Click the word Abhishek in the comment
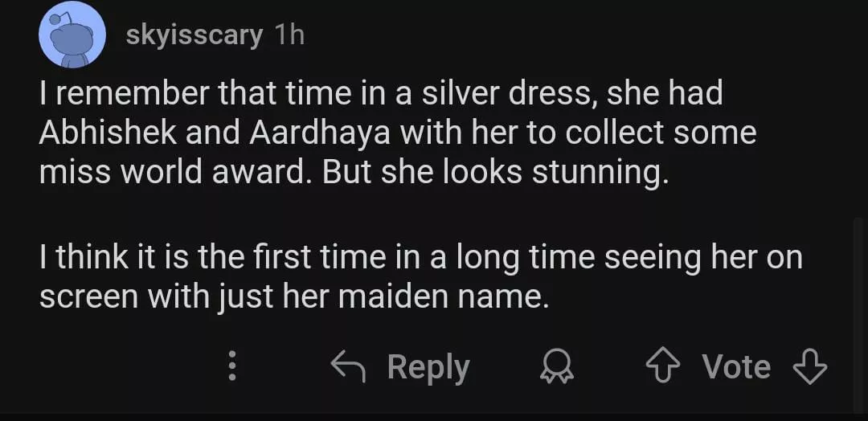Screen dimensions: 868x421 pos(106,133)
